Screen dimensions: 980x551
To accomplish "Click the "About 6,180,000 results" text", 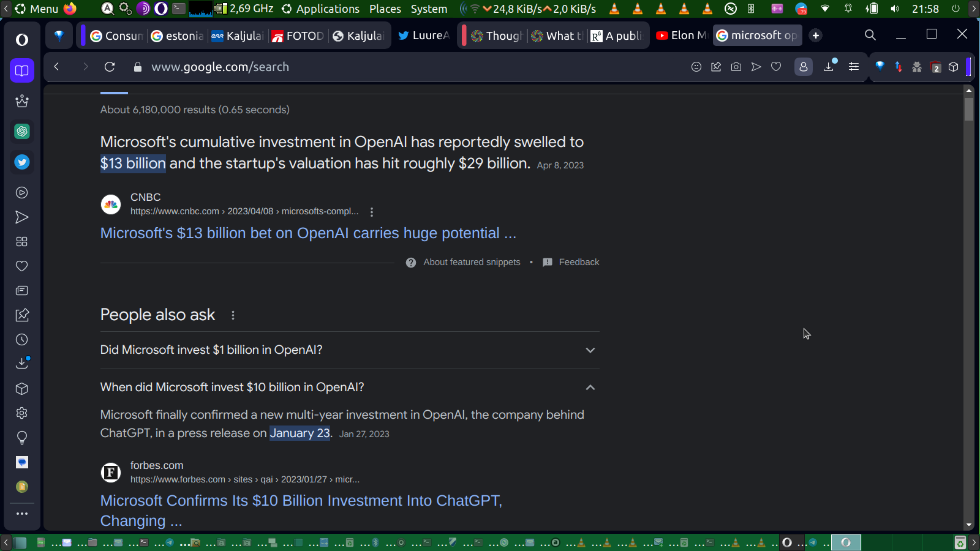I will coord(195,110).
